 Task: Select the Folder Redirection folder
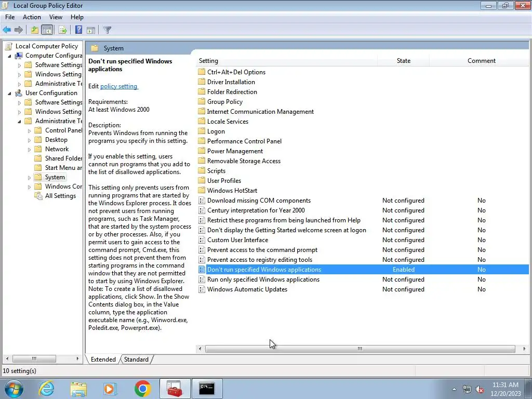tap(232, 91)
